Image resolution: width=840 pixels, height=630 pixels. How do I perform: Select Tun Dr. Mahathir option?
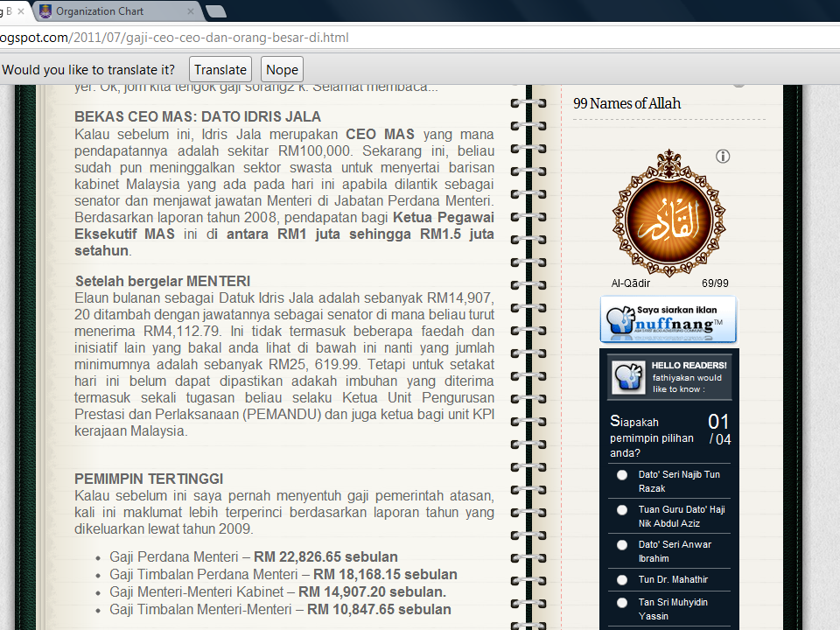(x=622, y=579)
